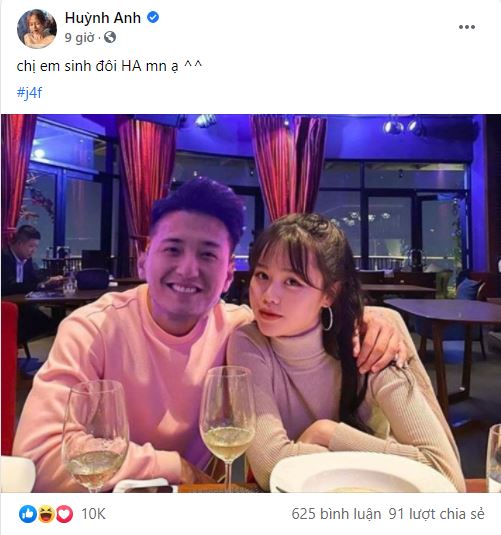Open the Huỳnh Anh profile name link
Screen dimensions: 501x535
coord(103,18)
